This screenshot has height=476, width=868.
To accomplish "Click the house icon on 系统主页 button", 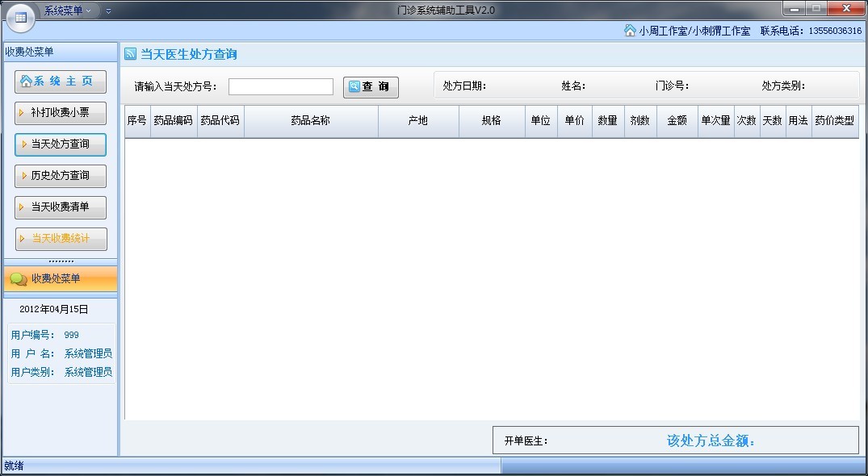I will [x=26, y=81].
